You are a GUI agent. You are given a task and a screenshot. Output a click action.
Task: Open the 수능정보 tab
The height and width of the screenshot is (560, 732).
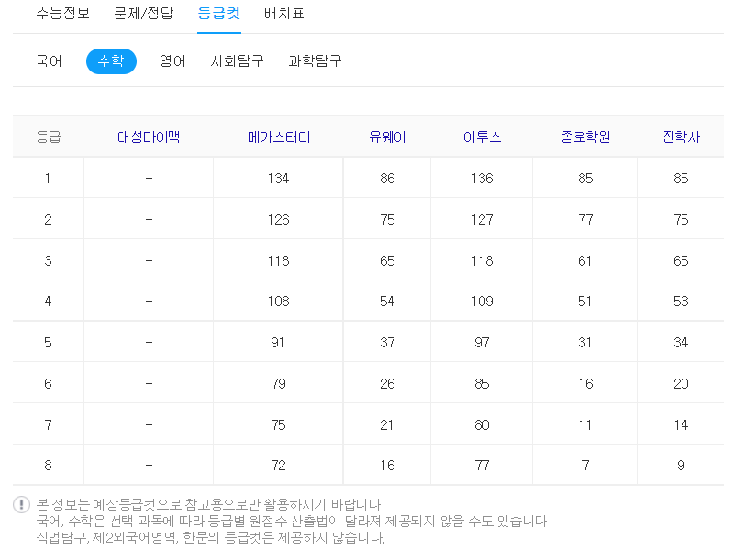(62, 13)
